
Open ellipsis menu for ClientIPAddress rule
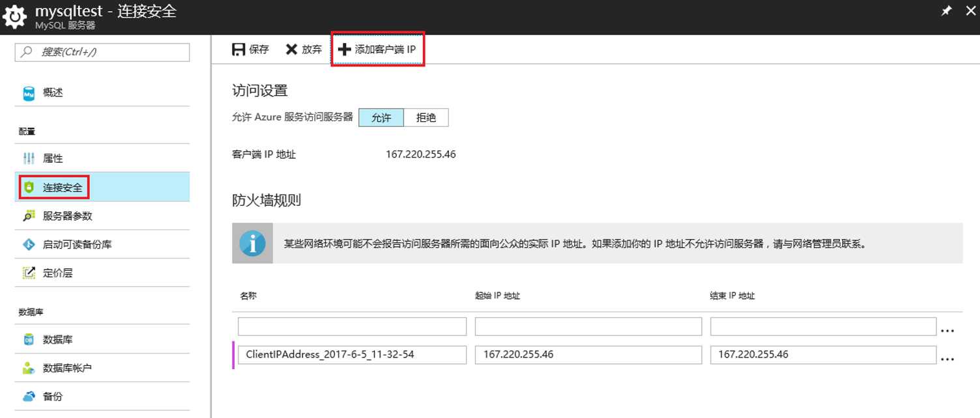click(x=948, y=359)
